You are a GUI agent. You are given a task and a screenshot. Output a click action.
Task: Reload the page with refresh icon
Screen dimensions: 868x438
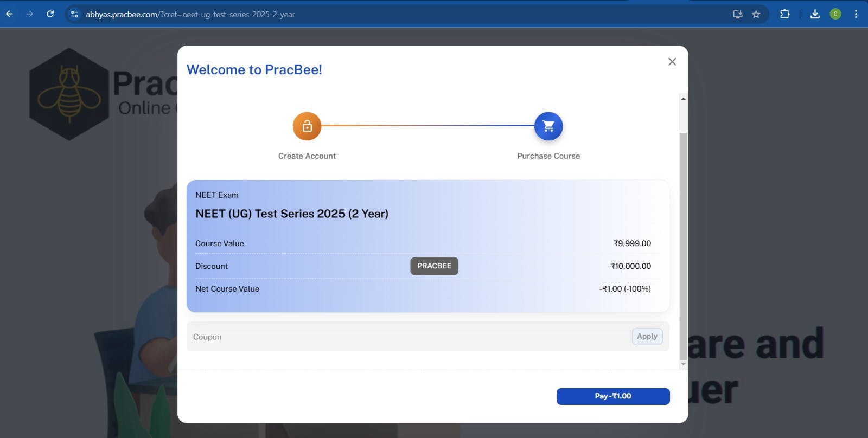(50, 14)
